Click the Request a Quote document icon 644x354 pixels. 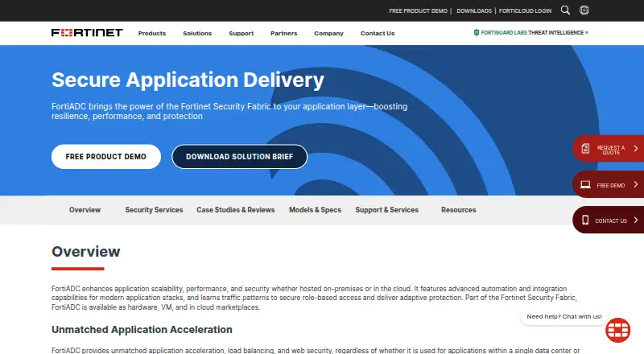click(585, 148)
